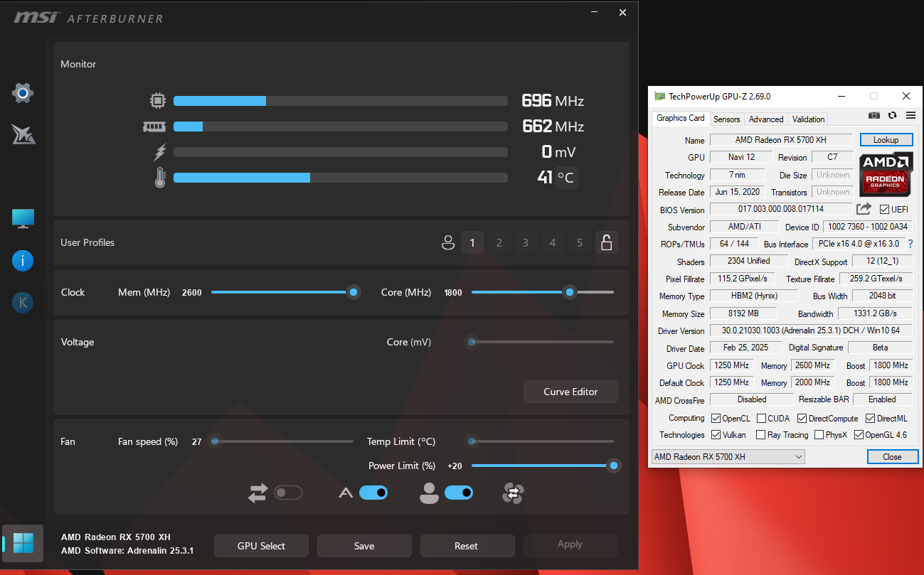This screenshot has height=575, width=924.
Task: Toggle the Vulkan checkbox
Action: (716, 435)
